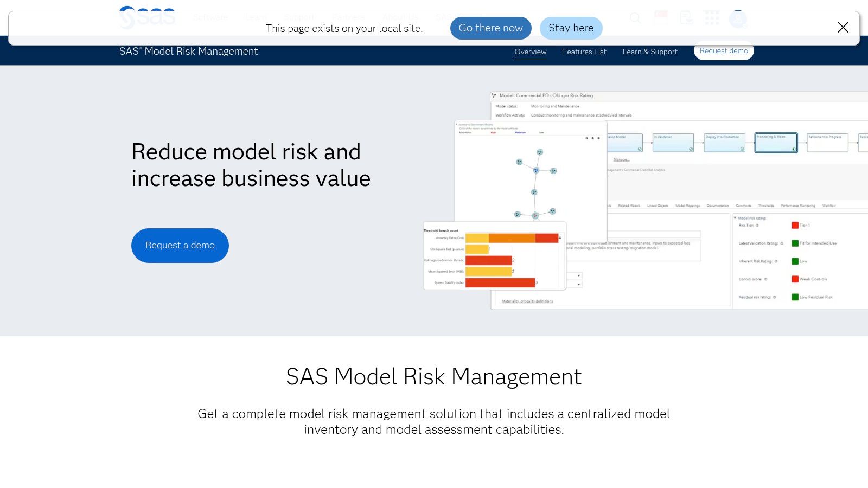Close the local site notification banner
This screenshot has height=488, width=868.
[x=843, y=28]
